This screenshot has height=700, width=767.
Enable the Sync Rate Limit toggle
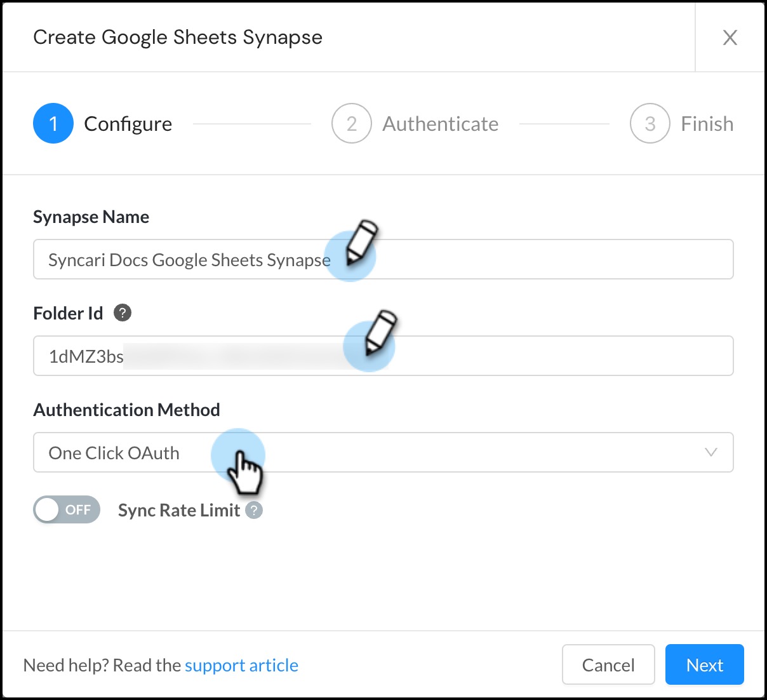pyautogui.click(x=66, y=509)
